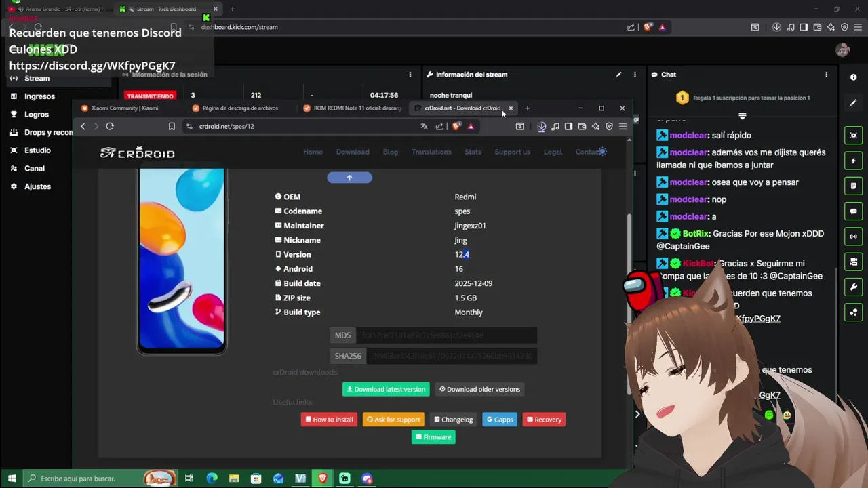868x488 pixels.
Task: Open Logros in Kick dashboard sidebar
Action: click(37, 115)
